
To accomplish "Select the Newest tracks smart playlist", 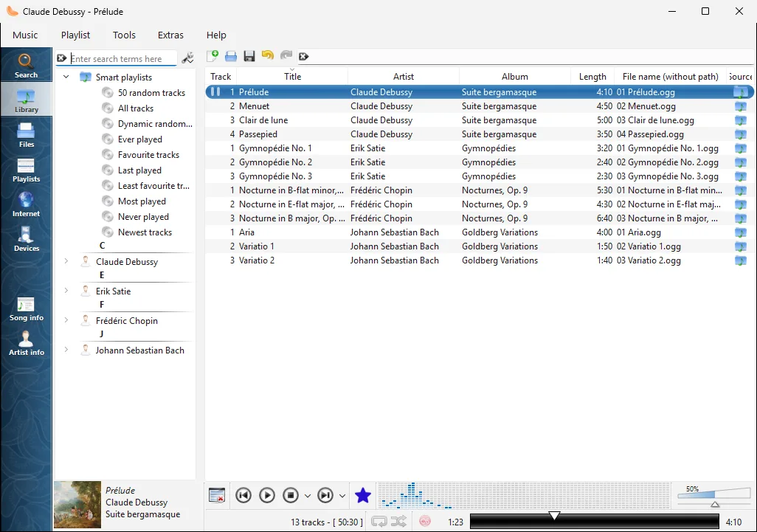I will 145,232.
